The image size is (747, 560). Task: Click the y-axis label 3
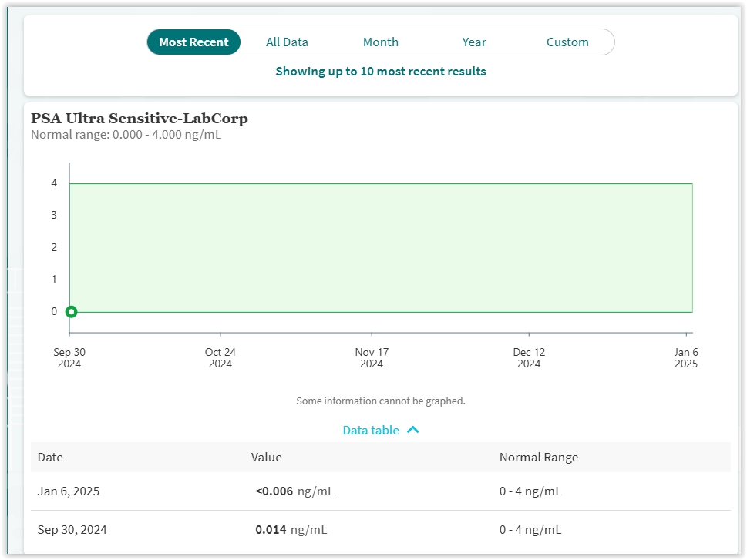(54, 215)
